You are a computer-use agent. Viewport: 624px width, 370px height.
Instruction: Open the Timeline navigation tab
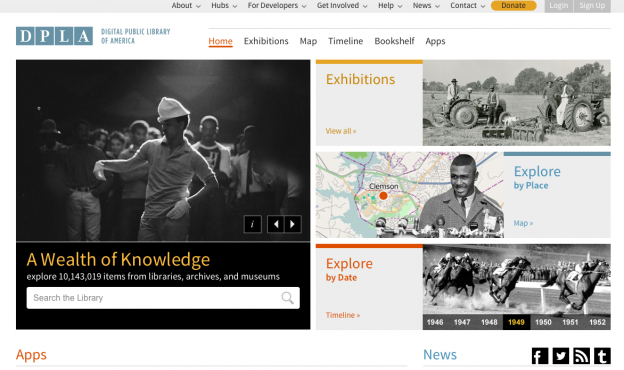[345, 41]
